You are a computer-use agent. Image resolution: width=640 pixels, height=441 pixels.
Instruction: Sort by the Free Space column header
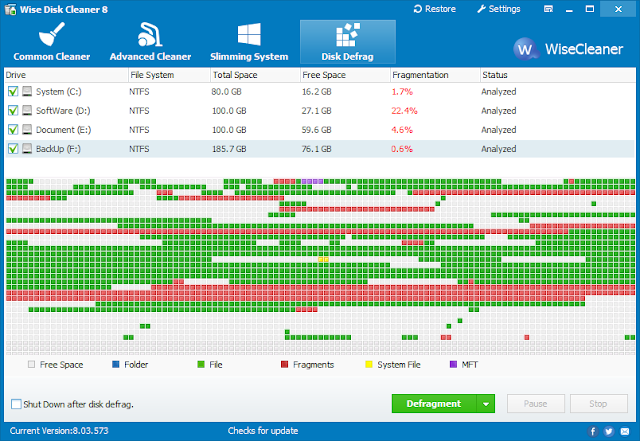(345, 75)
